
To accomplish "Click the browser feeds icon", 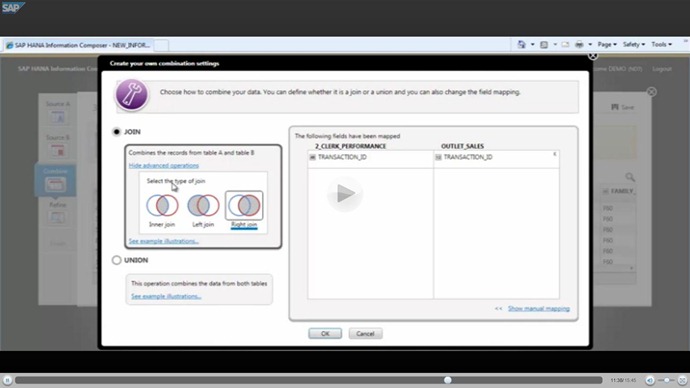I will (544, 44).
